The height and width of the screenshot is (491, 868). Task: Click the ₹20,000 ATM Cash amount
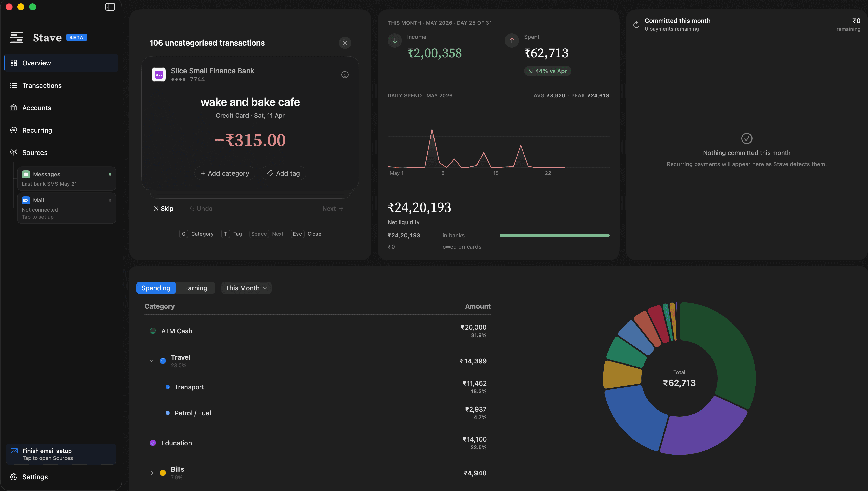(x=473, y=327)
